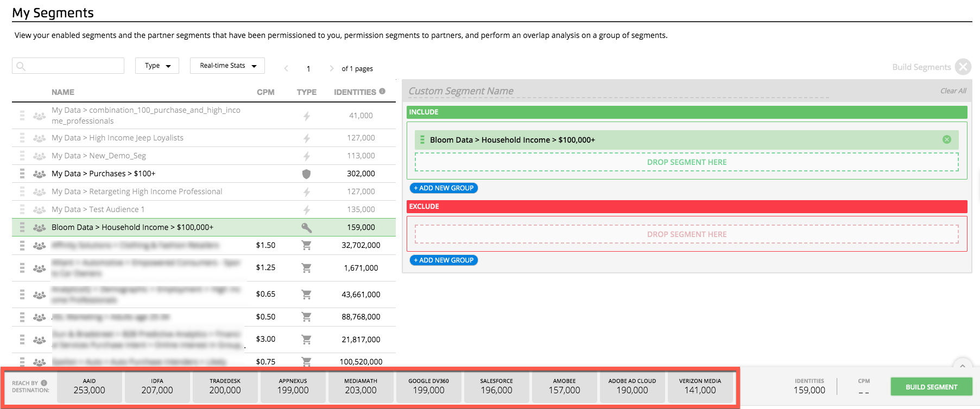Image resolution: width=980 pixels, height=409 pixels.
Task: Click the IDENTITIES column header
Action: click(355, 92)
